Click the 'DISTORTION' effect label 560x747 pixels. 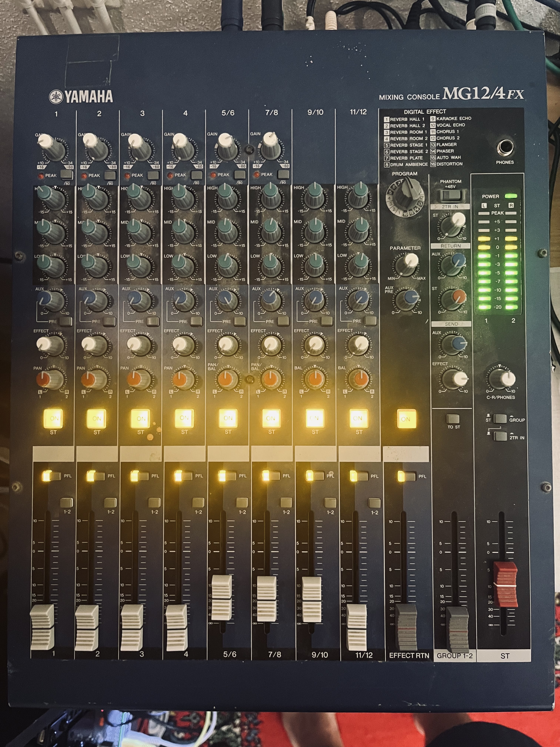click(449, 164)
